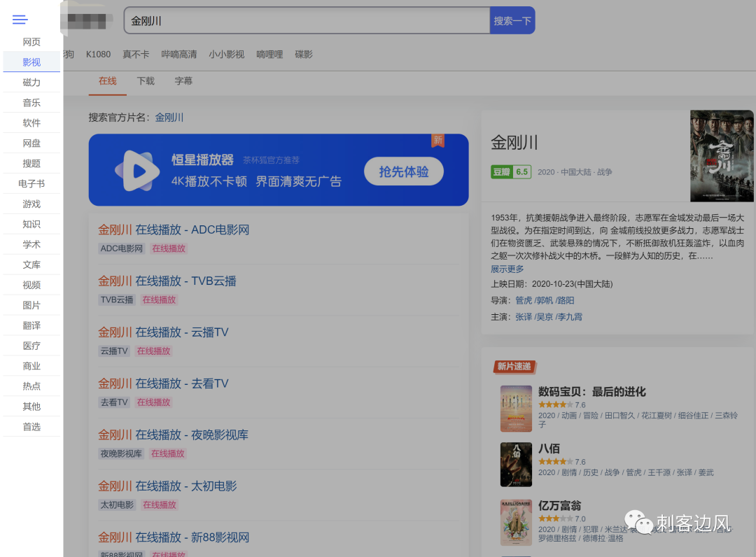Viewport: 756px width, 557px height.
Task: Switch to the 字幕 tab
Action: coord(183,81)
